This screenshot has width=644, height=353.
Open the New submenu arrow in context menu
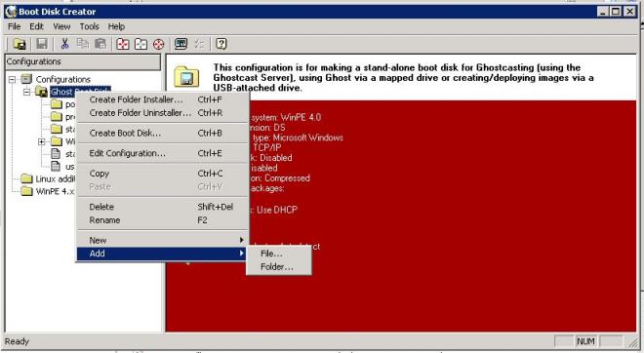pos(242,240)
